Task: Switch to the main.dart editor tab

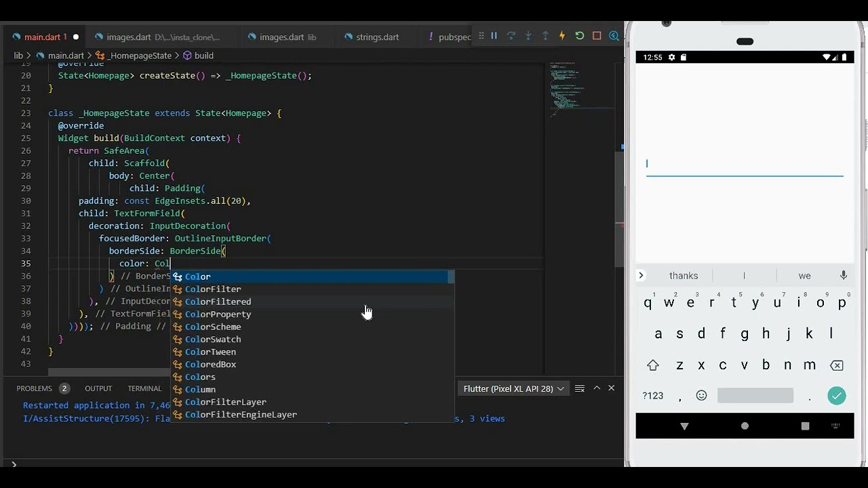Action: pos(45,37)
